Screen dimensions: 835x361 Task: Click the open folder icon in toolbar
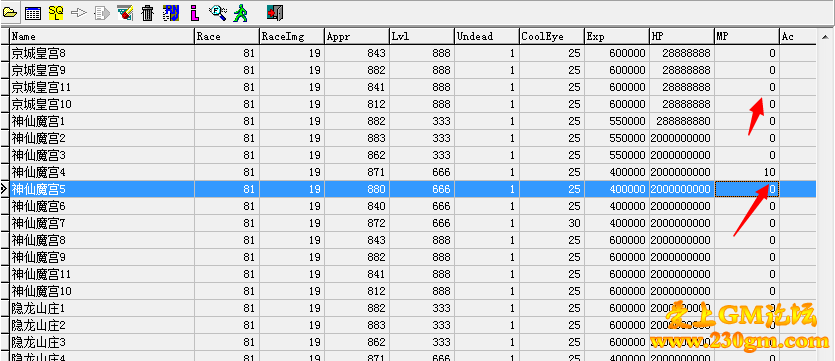tap(10, 13)
